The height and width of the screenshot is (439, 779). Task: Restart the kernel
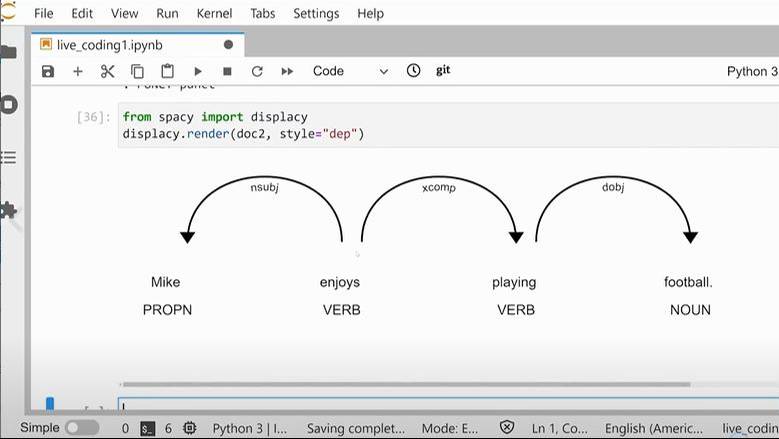(x=257, y=72)
